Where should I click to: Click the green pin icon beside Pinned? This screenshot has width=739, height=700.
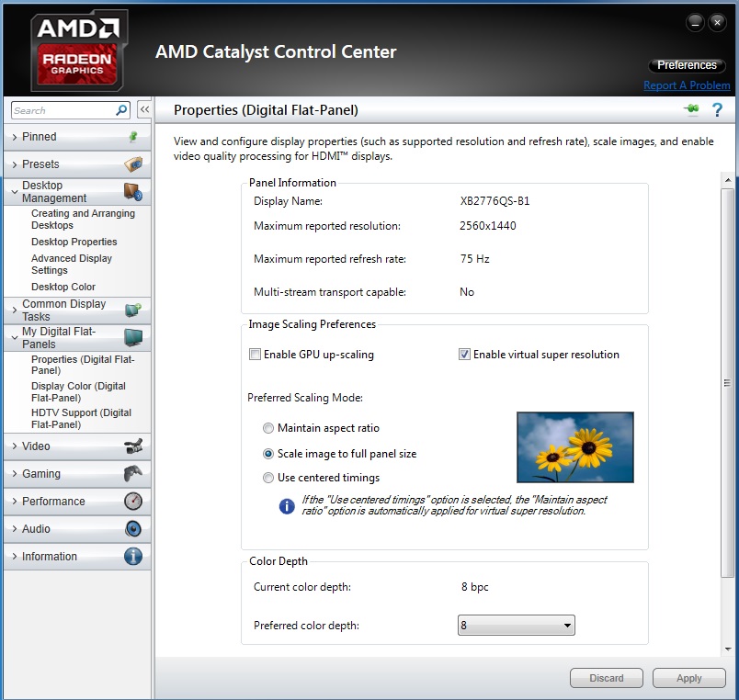point(133,137)
